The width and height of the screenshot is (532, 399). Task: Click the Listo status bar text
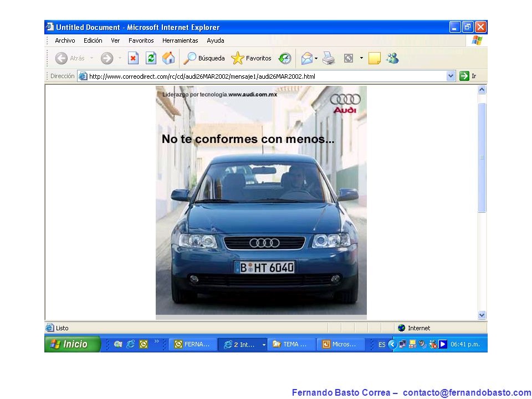coord(62,328)
